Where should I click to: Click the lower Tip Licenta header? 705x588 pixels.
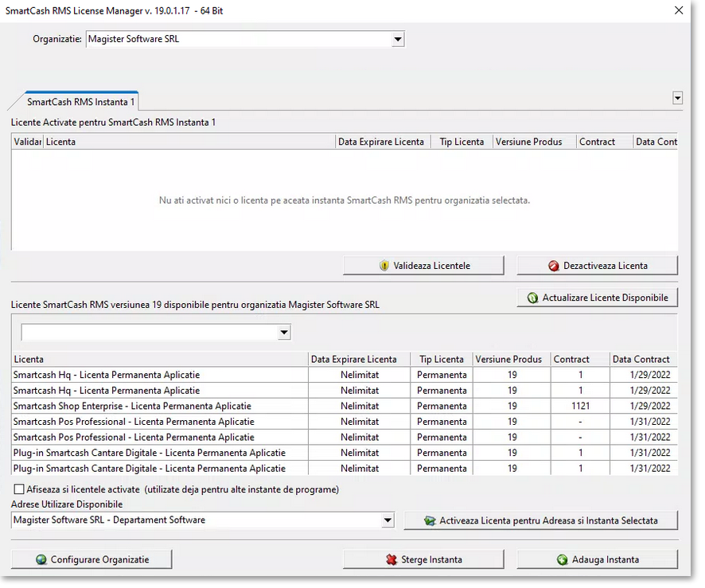[442, 359]
